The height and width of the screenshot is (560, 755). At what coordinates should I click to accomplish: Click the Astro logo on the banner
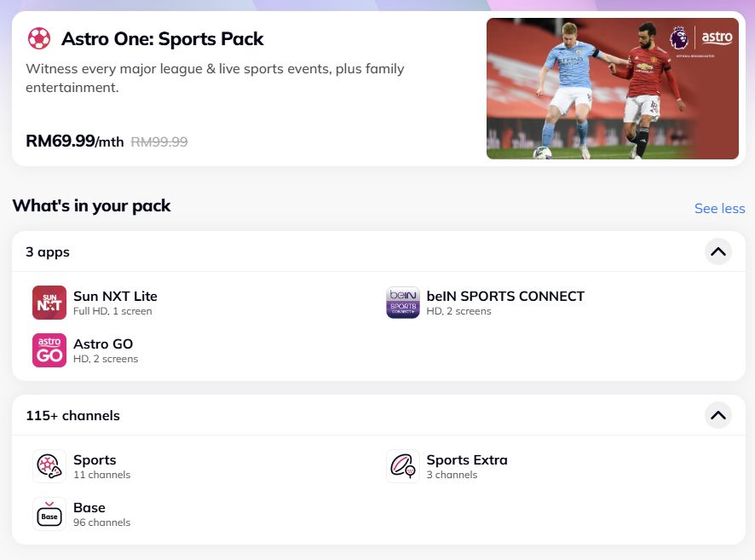tap(718, 38)
